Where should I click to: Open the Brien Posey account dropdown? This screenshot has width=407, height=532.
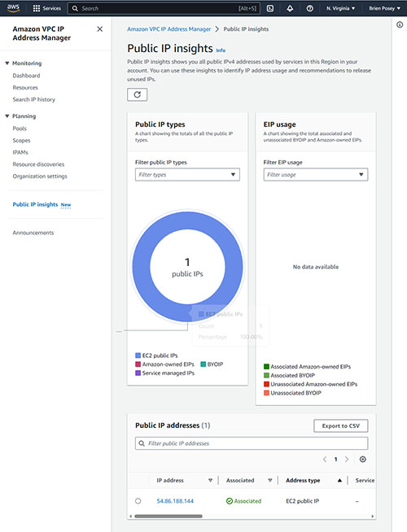(x=384, y=8)
